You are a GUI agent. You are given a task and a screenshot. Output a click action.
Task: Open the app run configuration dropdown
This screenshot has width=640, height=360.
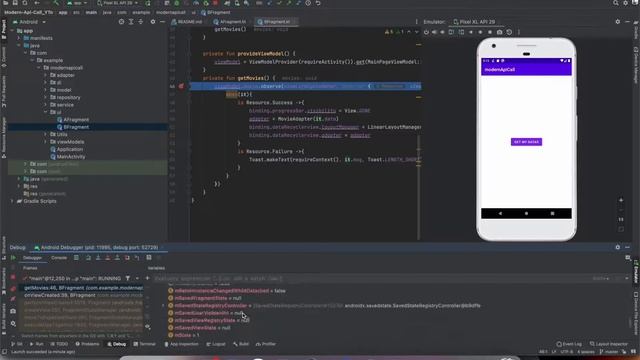click(x=77, y=3)
